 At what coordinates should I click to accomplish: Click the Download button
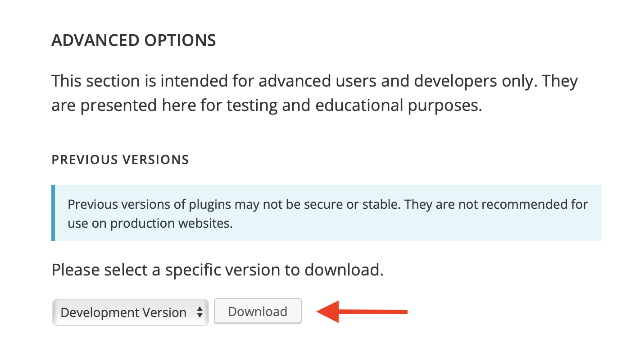258,311
